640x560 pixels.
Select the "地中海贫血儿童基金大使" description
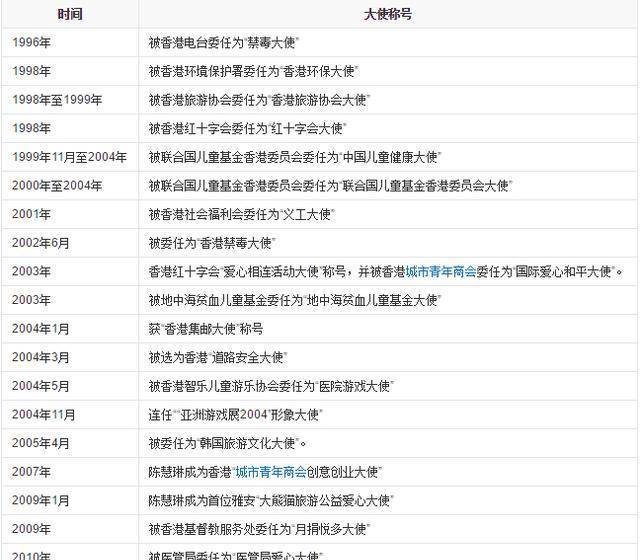coord(295,300)
